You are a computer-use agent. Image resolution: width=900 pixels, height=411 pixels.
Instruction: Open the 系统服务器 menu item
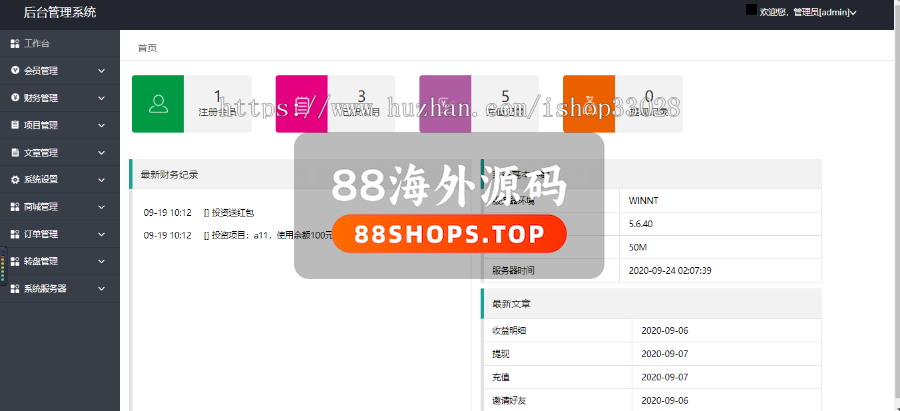(45, 288)
